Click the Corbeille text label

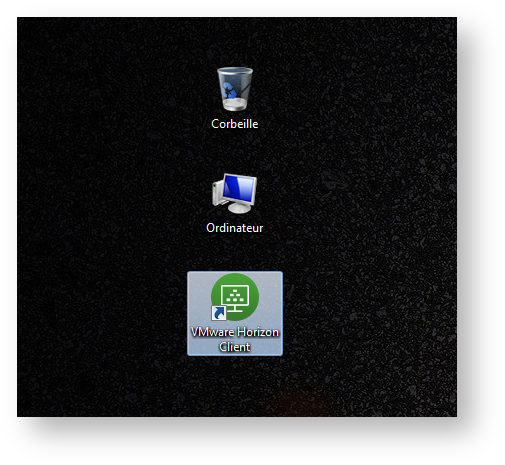(235, 124)
